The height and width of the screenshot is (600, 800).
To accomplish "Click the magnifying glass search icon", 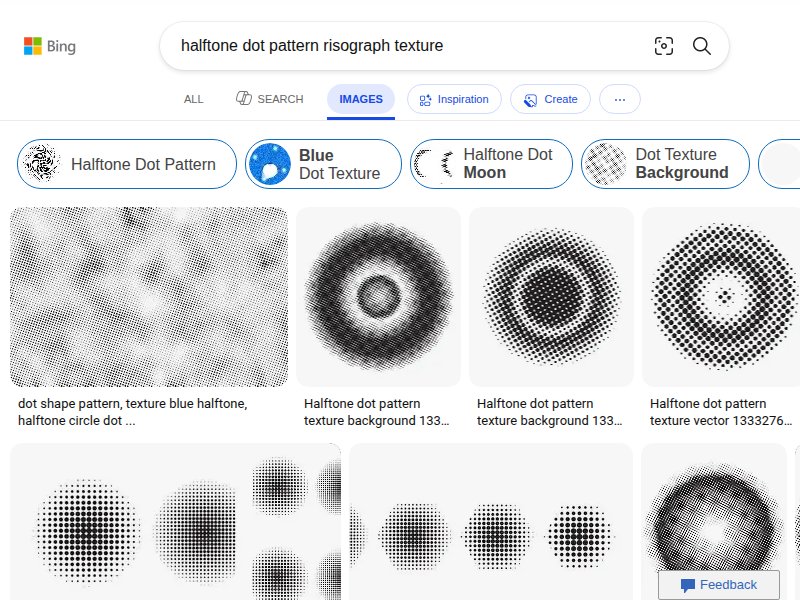I will (x=701, y=46).
